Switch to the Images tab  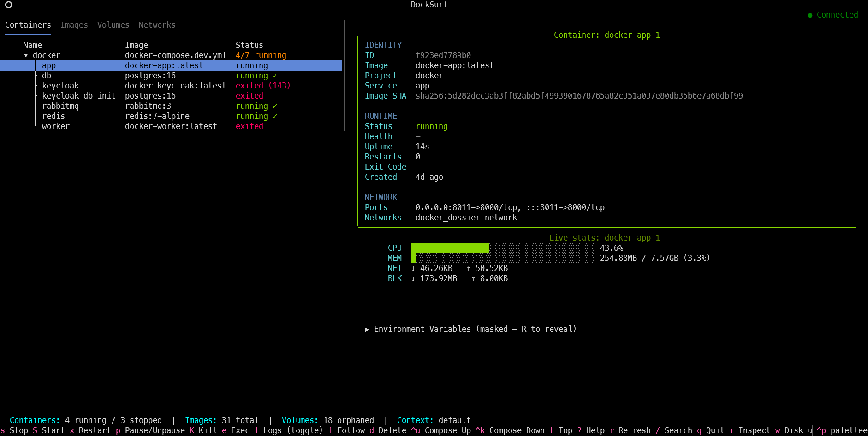pyautogui.click(x=74, y=25)
